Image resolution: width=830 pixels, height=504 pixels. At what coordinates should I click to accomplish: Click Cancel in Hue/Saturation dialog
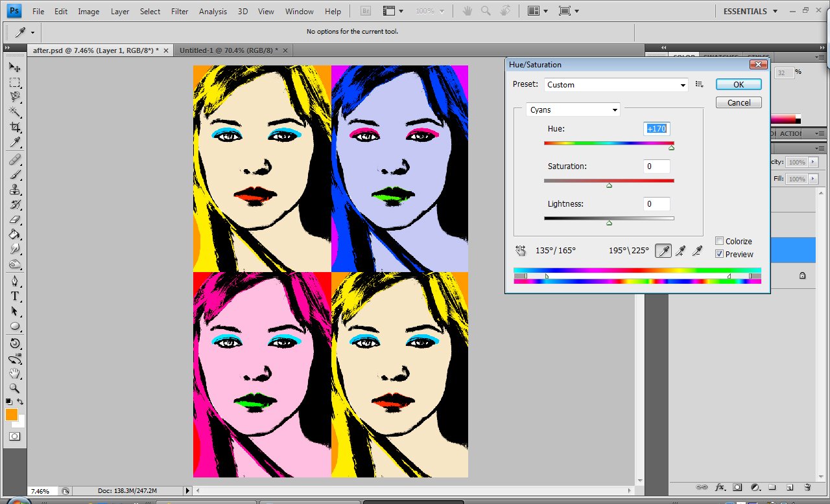point(739,102)
